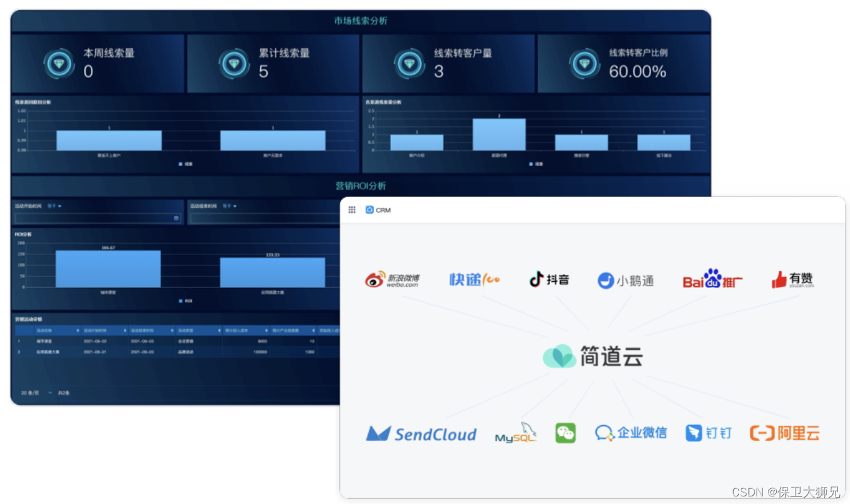Toggle 线索 legend in 线索退回 chart
Viewport: 850px width, 504px height.
tap(186, 164)
